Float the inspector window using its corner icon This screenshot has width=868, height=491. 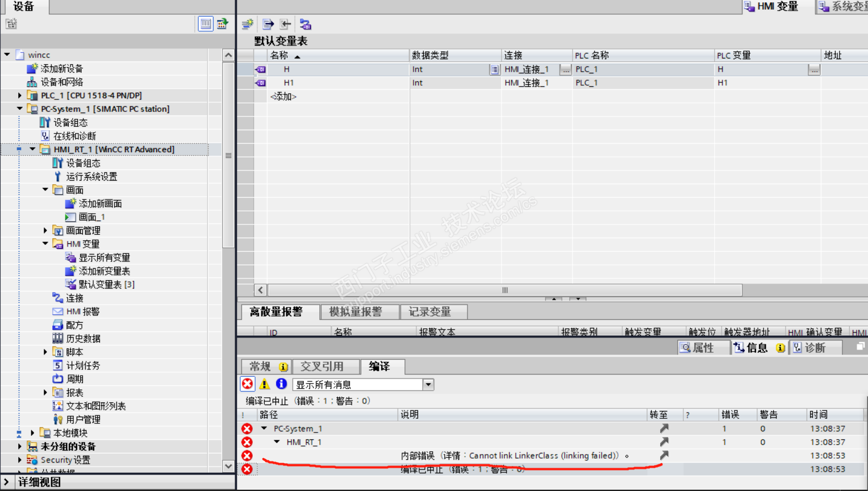(861, 346)
